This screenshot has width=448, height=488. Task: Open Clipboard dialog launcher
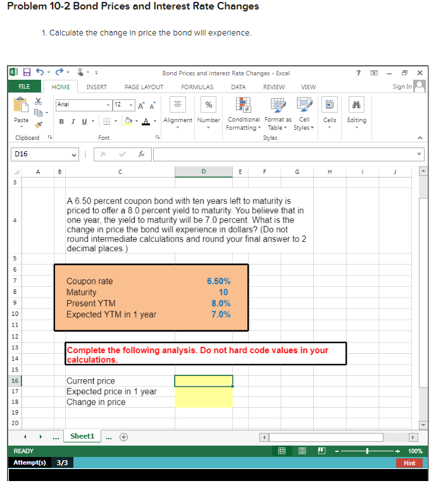point(50,137)
